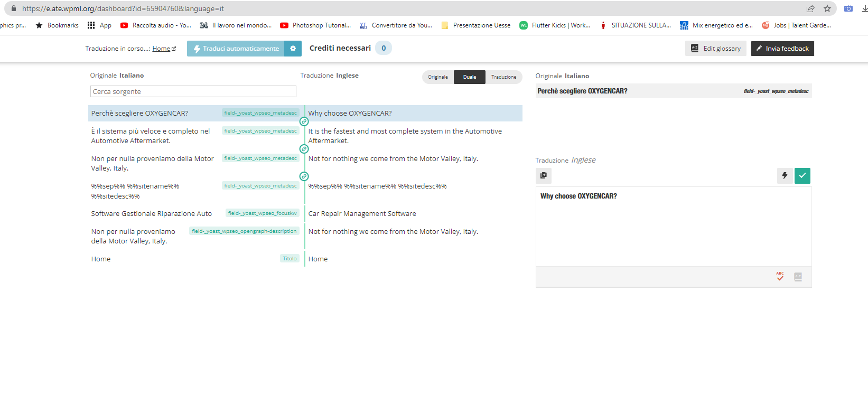Click the translated '%%sep%% %%sitename%% %%sitedesc%%' row

point(377,186)
